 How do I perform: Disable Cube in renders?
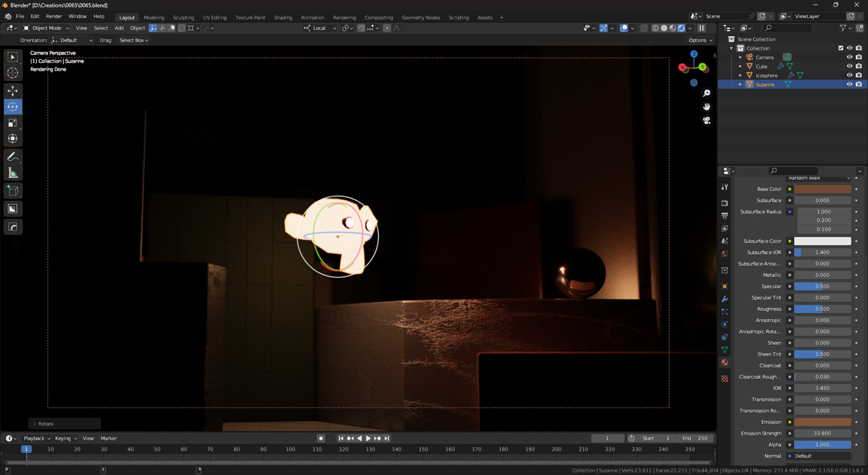pyautogui.click(x=859, y=66)
